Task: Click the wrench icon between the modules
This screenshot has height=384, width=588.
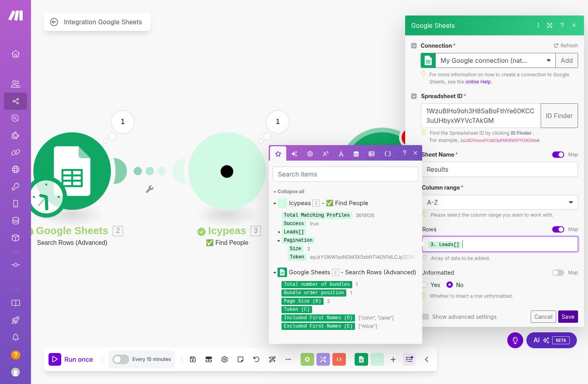Action: [x=149, y=189]
